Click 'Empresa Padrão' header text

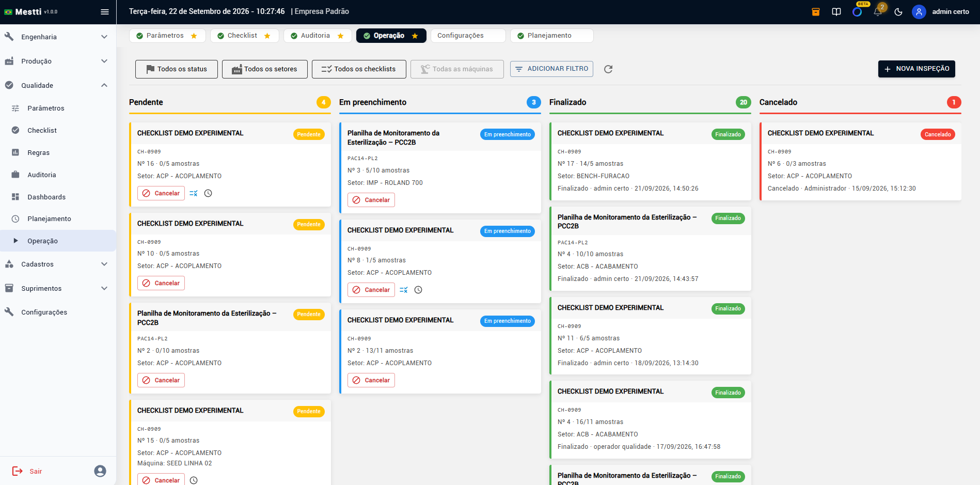[322, 11]
